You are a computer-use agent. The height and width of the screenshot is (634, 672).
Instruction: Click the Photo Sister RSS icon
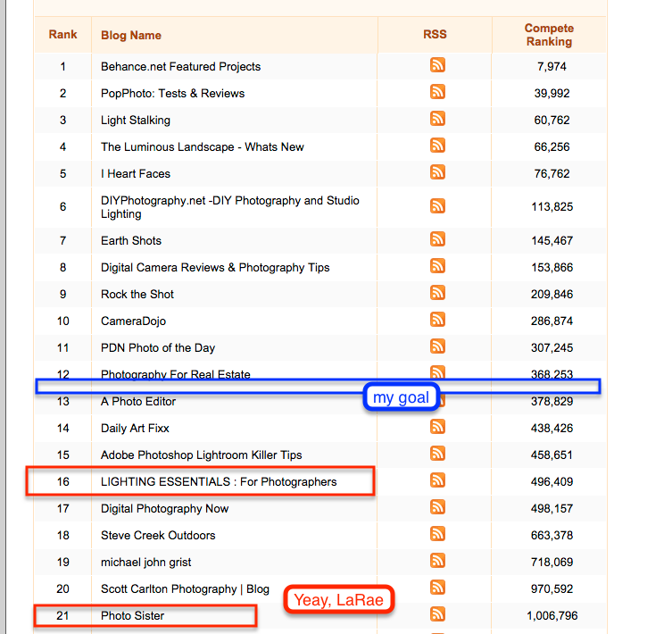437,614
